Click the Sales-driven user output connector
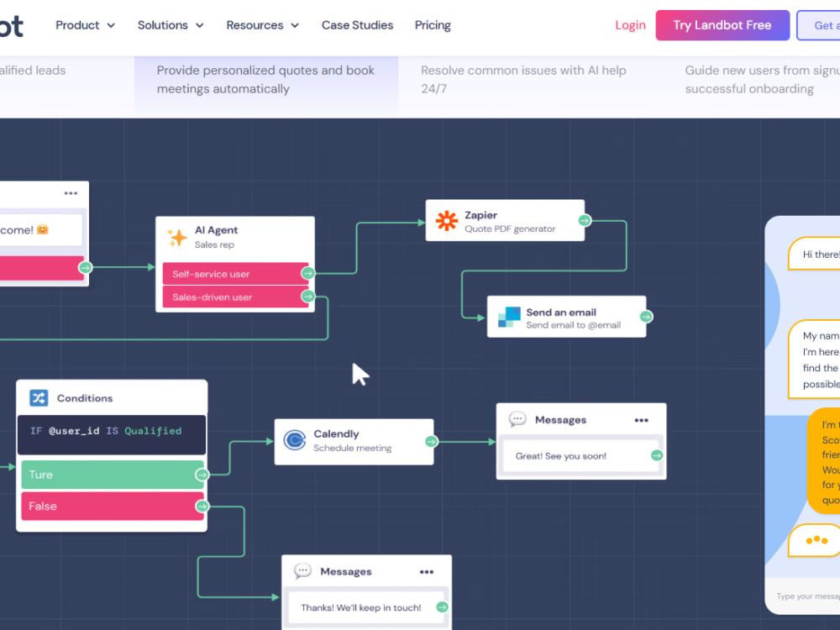Screen dimensions: 840x630 [x=307, y=297]
